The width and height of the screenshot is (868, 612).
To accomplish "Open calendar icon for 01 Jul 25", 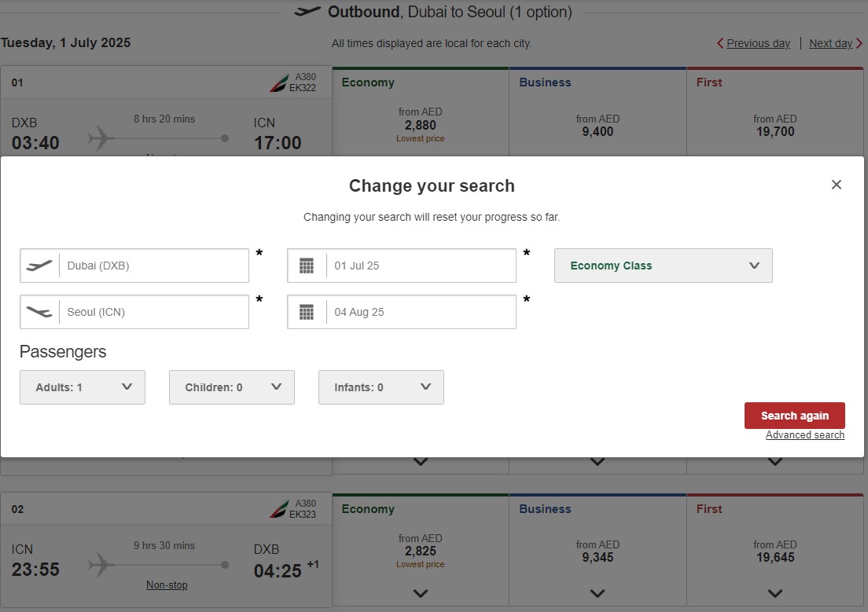I will pos(306,266).
